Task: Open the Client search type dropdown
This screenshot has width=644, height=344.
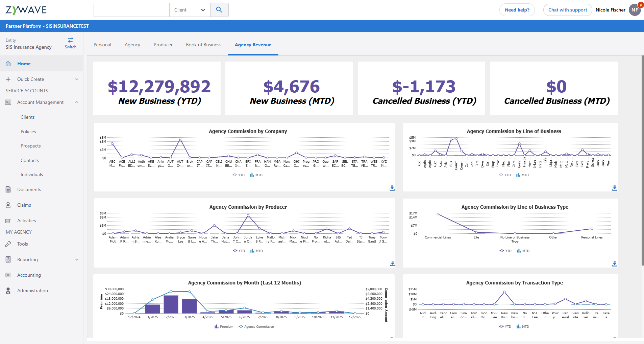Action: click(190, 10)
